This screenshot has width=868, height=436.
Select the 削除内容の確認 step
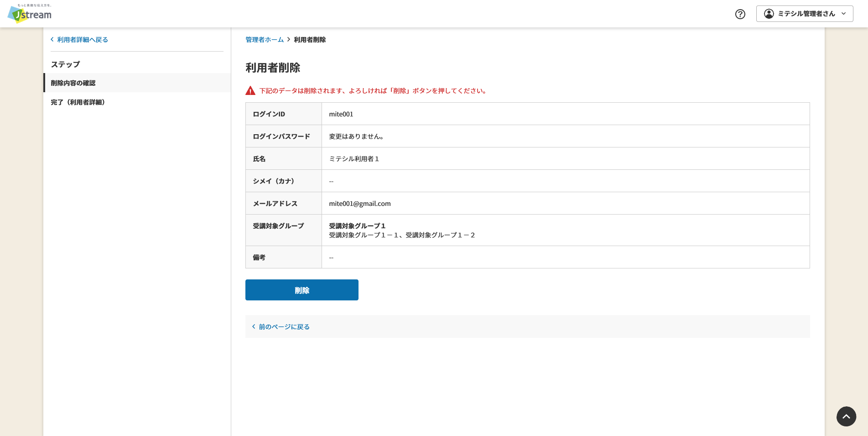click(137, 83)
